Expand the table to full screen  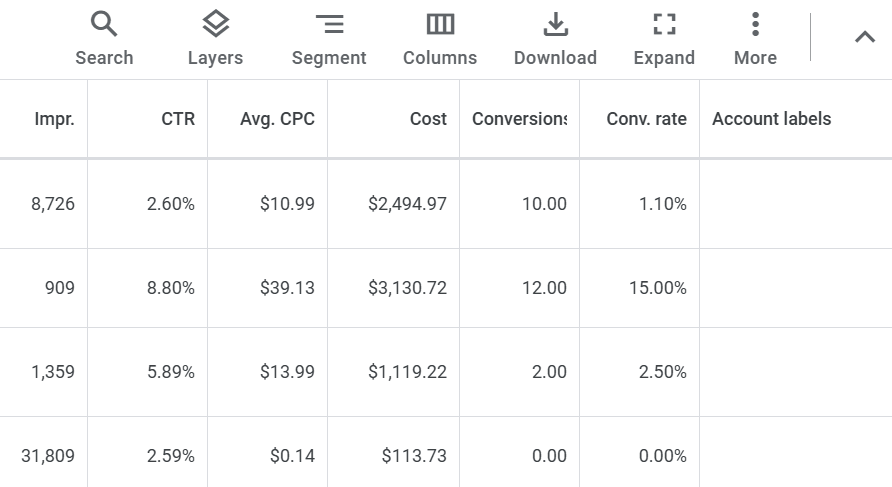point(664,39)
